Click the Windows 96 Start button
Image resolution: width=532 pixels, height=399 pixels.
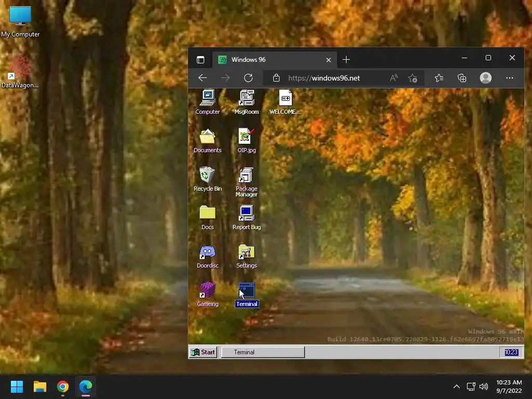pos(203,352)
